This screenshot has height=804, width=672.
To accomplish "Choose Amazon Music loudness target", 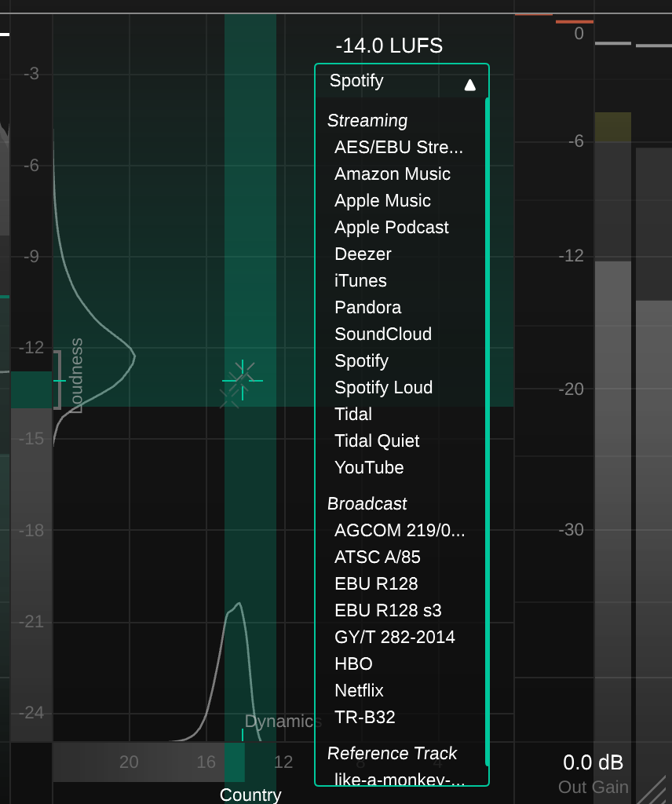I will point(392,174).
